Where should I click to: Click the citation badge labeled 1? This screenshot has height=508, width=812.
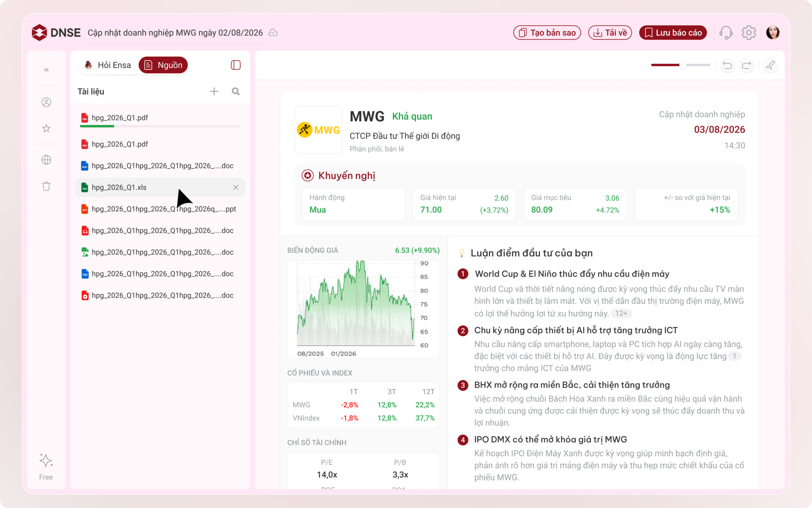[x=734, y=356]
